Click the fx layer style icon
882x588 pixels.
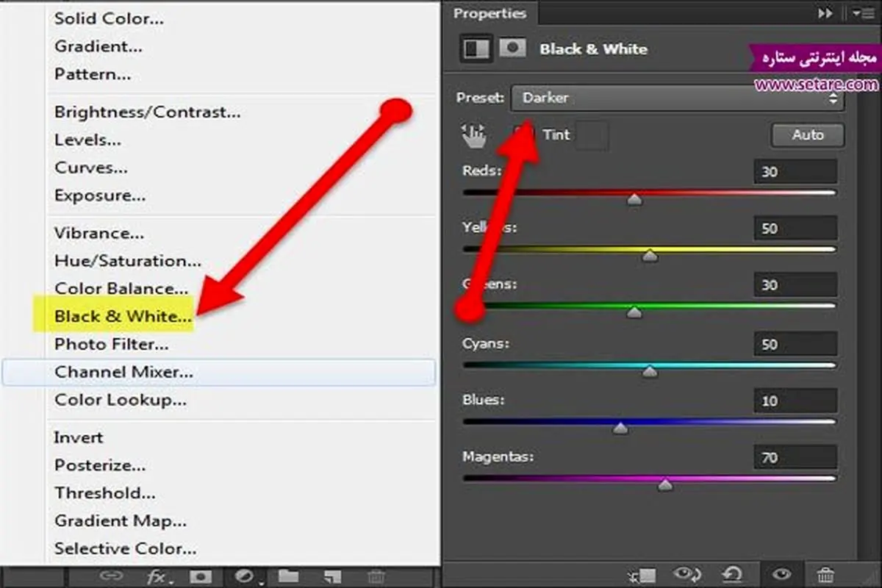tap(157, 577)
